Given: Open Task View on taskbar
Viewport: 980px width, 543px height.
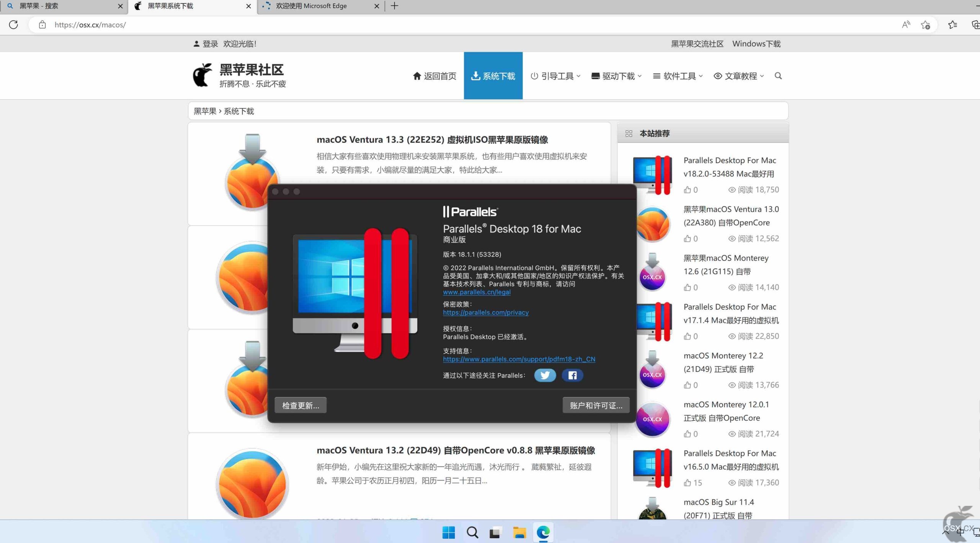Looking at the screenshot, I should [495, 532].
